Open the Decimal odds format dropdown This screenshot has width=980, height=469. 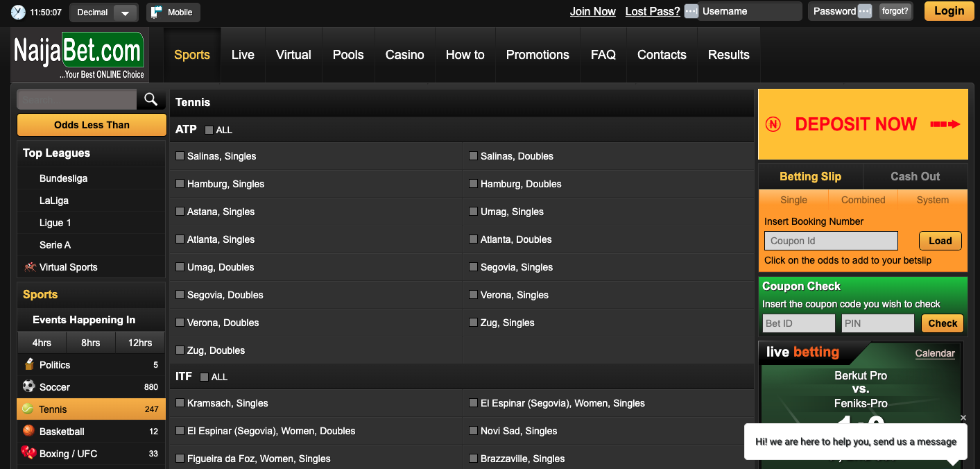[104, 12]
